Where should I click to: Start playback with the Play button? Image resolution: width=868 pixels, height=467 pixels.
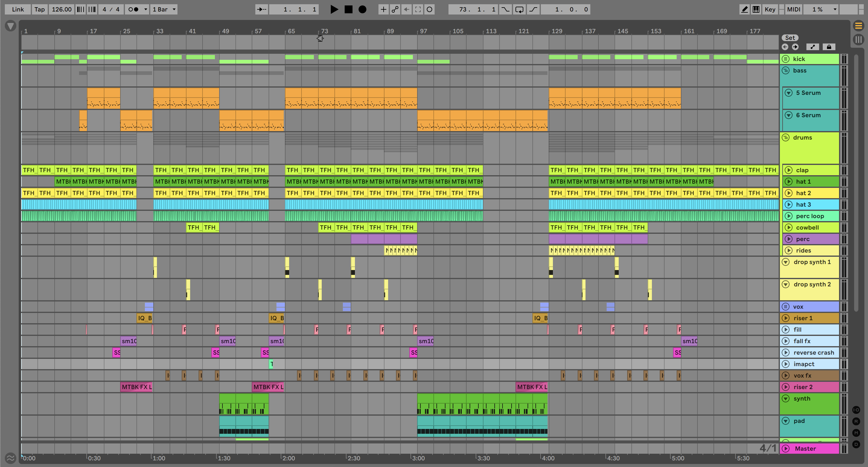[x=334, y=9]
